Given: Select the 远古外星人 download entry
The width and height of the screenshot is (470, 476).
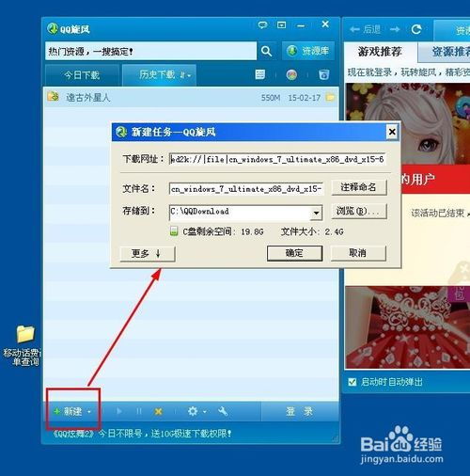Looking at the screenshot, I should [x=191, y=98].
